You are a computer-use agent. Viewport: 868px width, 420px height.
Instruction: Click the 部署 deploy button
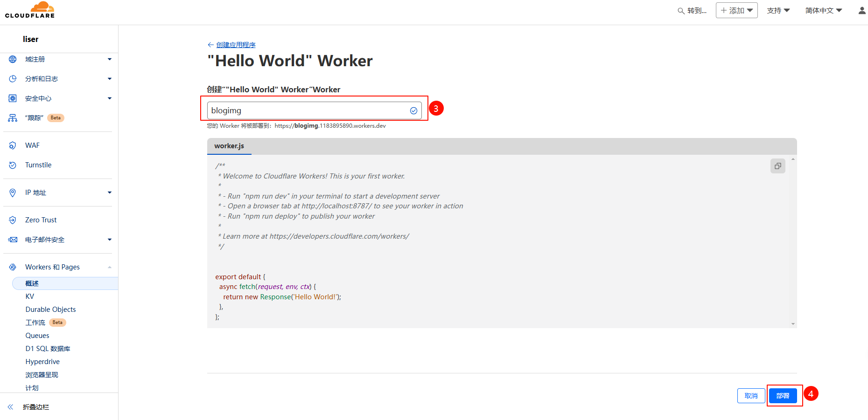point(783,396)
